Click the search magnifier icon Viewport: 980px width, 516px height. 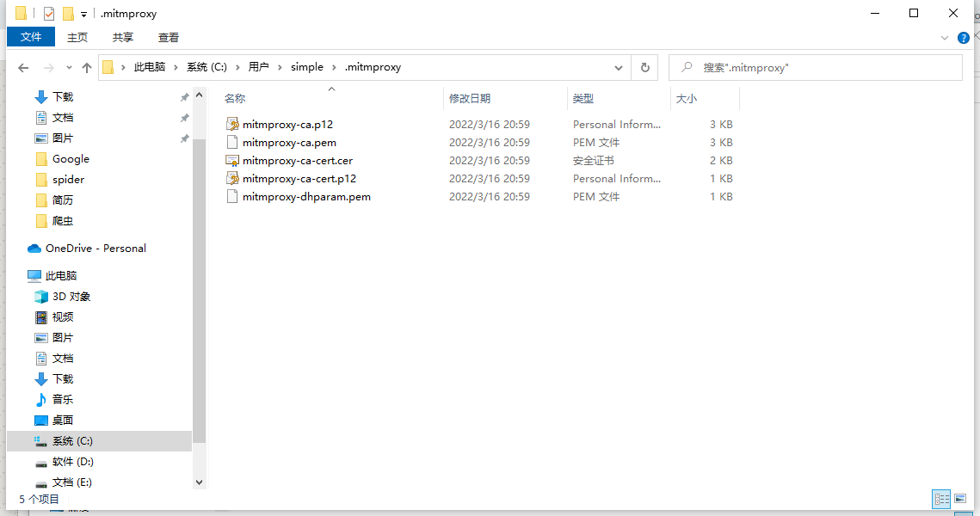(687, 67)
